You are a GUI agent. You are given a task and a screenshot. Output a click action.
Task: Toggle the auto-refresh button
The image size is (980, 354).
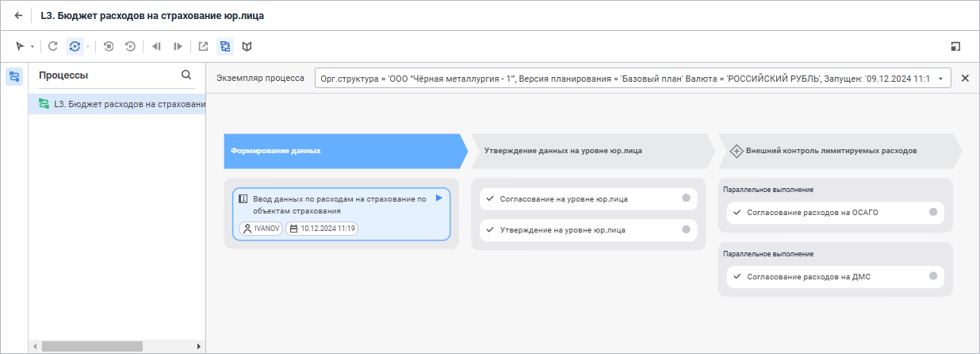click(75, 47)
